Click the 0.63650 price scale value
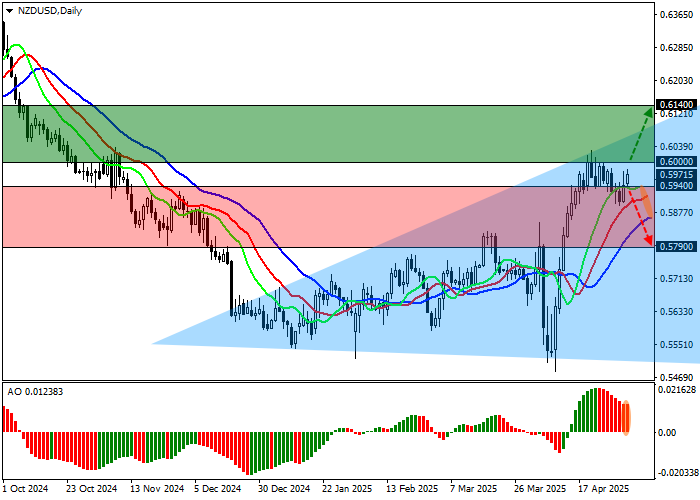700x500 pixels. [x=677, y=15]
